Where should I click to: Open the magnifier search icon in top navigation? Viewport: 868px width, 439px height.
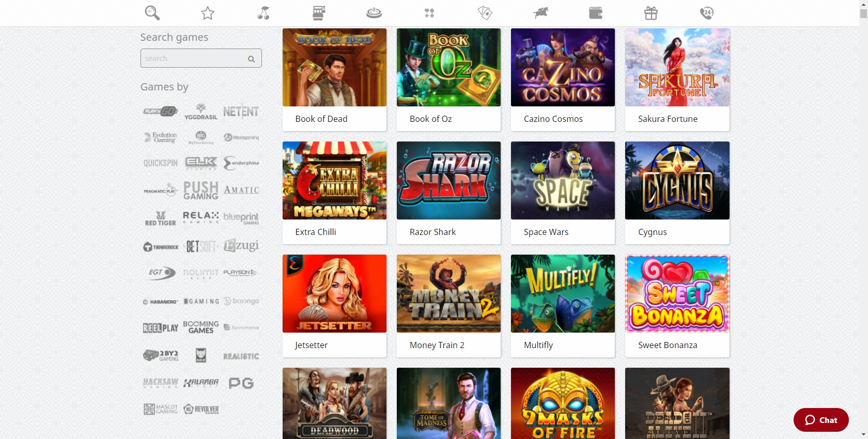[152, 13]
